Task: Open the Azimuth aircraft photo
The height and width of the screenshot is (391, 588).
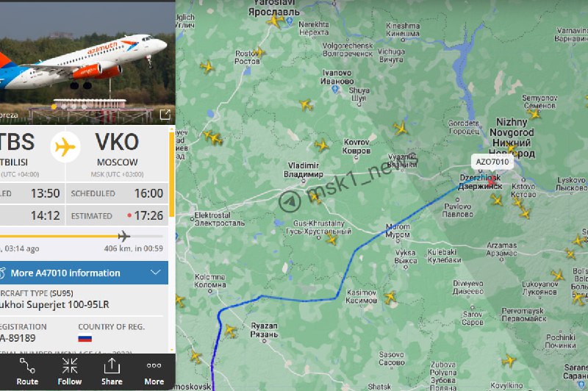Action: point(85,64)
